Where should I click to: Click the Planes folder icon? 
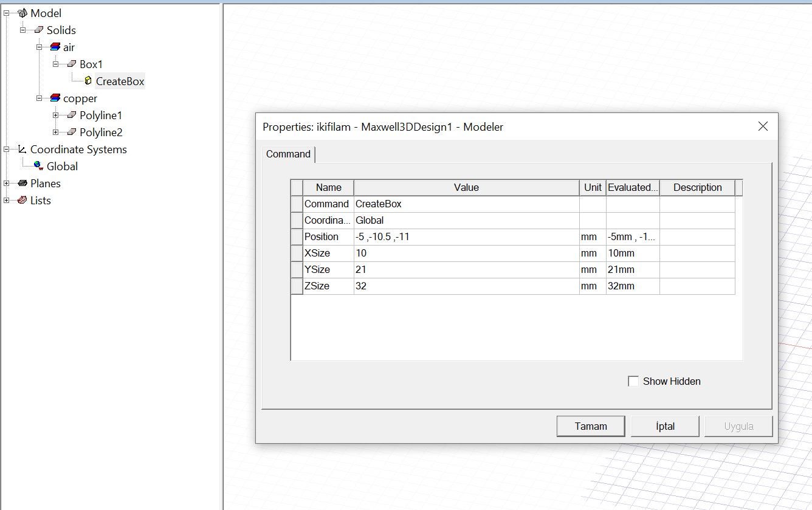pyautogui.click(x=22, y=183)
